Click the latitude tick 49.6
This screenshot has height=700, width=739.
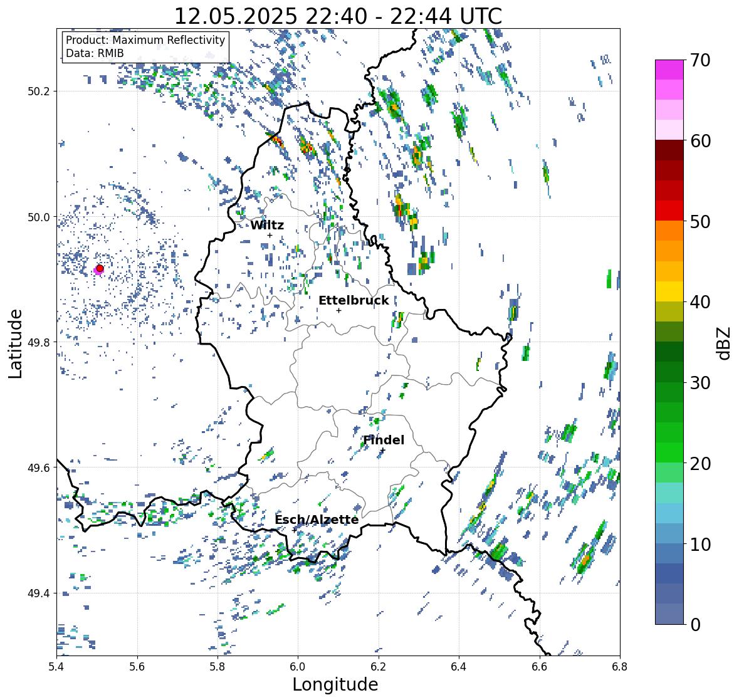click(39, 468)
